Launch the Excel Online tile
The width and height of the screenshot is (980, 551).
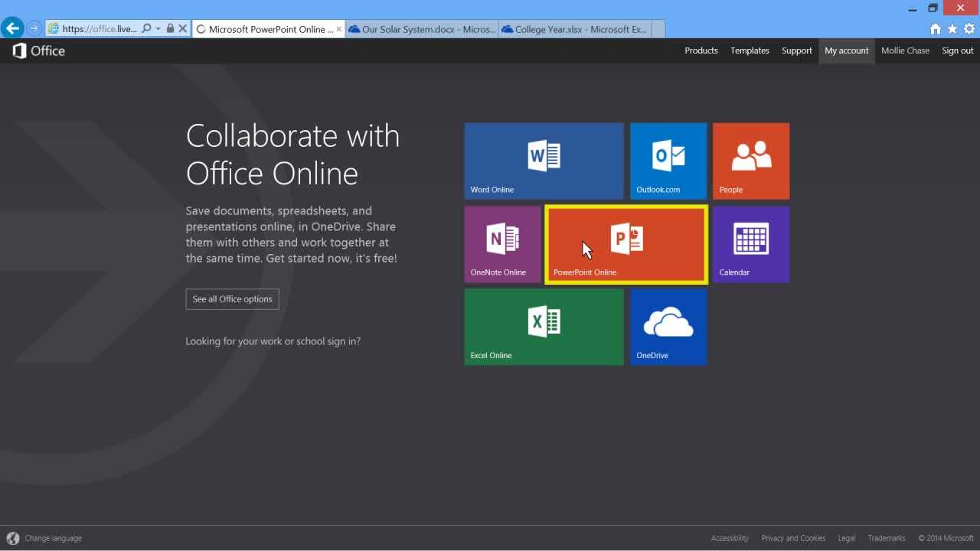point(544,327)
